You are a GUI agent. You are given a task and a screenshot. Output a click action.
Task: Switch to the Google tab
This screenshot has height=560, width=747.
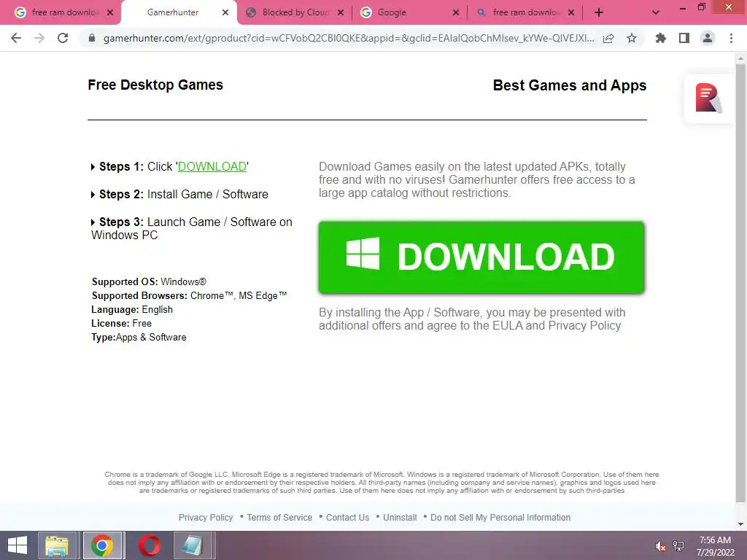(x=392, y=12)
